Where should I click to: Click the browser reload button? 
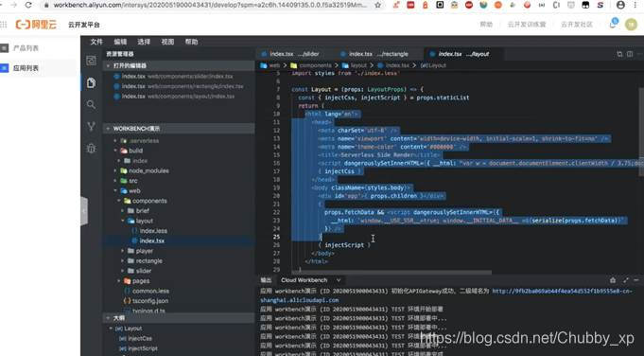coord(28,5)
